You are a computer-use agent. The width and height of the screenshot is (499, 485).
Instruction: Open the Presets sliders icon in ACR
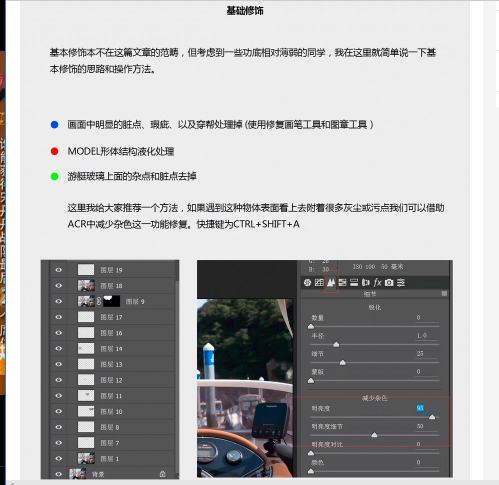(401, 283)
